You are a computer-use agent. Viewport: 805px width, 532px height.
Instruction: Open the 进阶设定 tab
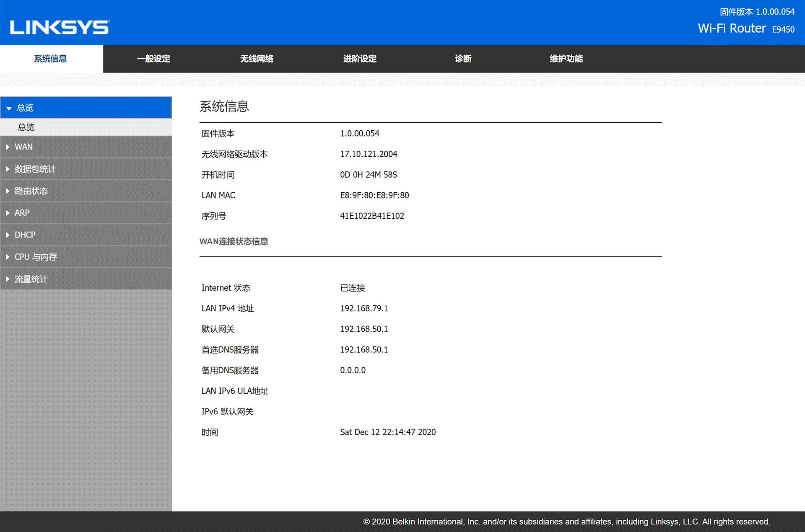tap(360, 59)
